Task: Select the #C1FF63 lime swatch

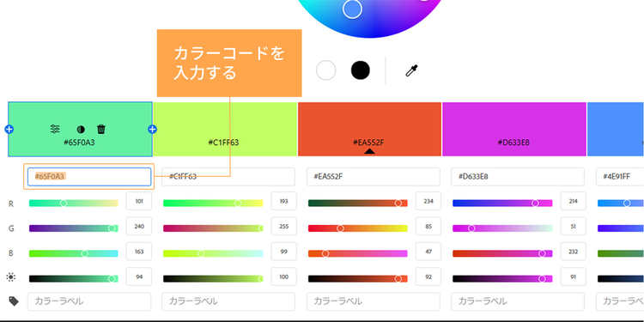Action: [x=225, y=129]
